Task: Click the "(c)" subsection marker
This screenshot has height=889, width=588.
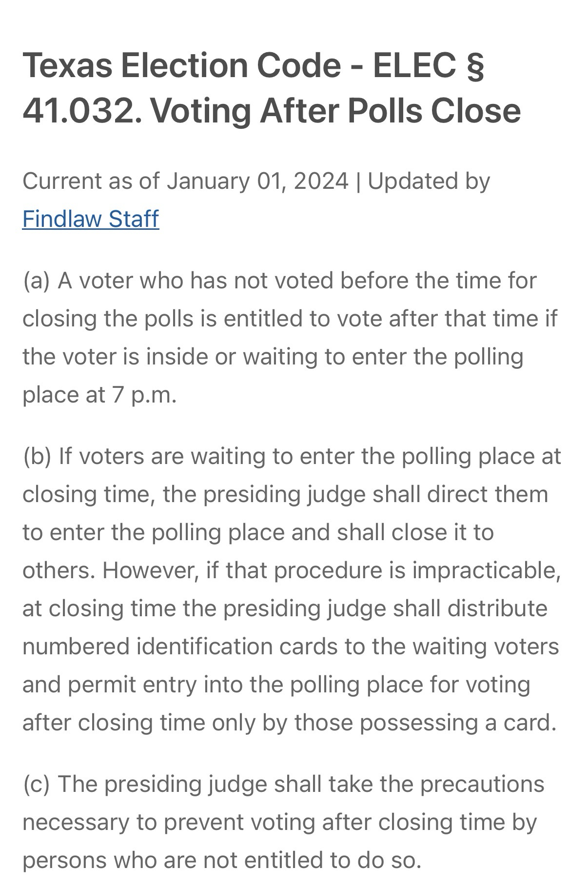Action: click(36, 784)
